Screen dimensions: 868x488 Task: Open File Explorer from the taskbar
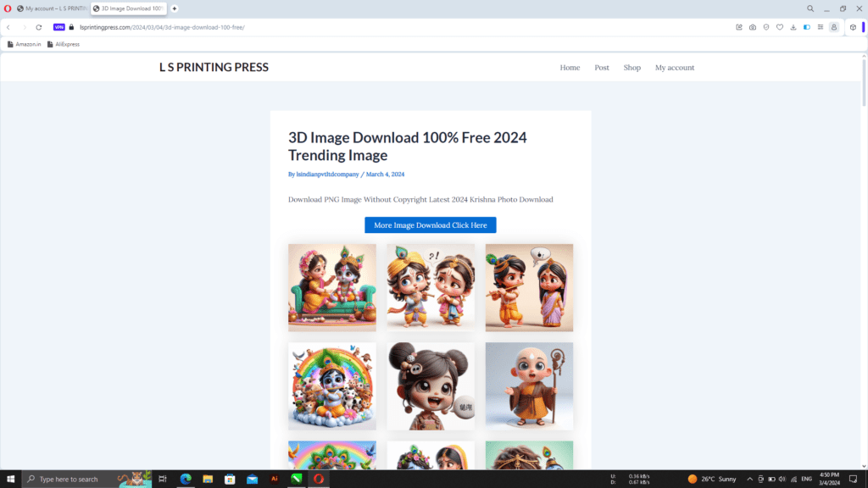pyautogui.click(x=208, y=480)
